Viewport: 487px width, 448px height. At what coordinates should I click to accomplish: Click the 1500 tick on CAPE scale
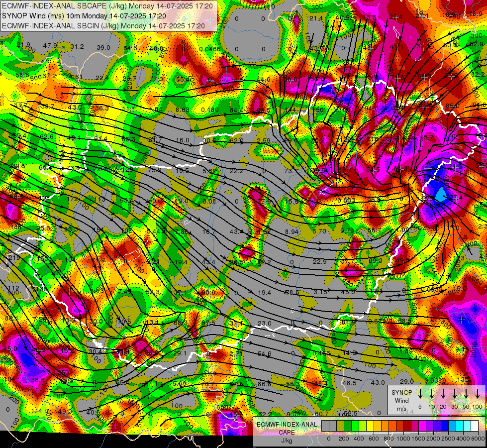click(x=419, y=439)
